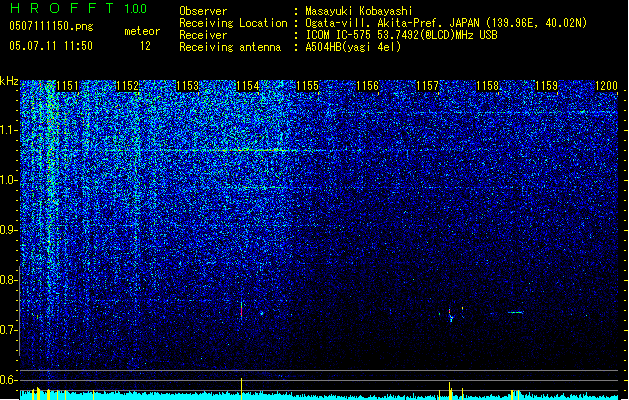Click the 1200 time marker
The image size is (629, 400).
pyautogui.click(x=606, y=86)
